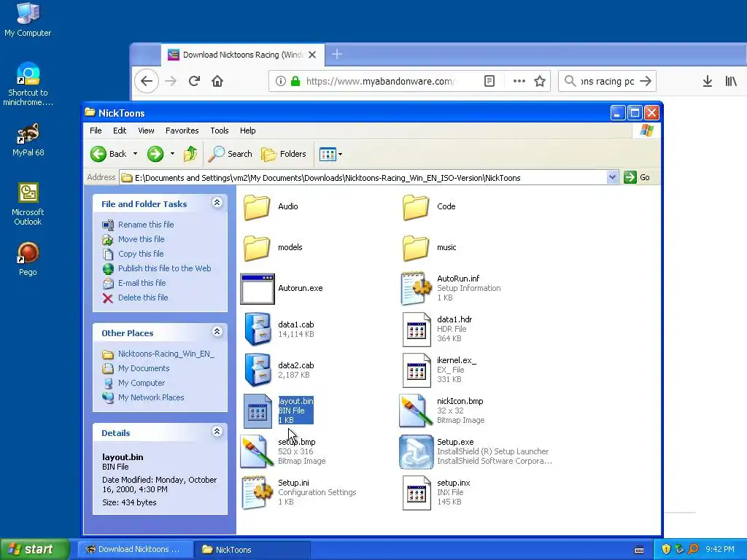
Task: Select the Autorun.exe file icon
Action: click(258, 289)
